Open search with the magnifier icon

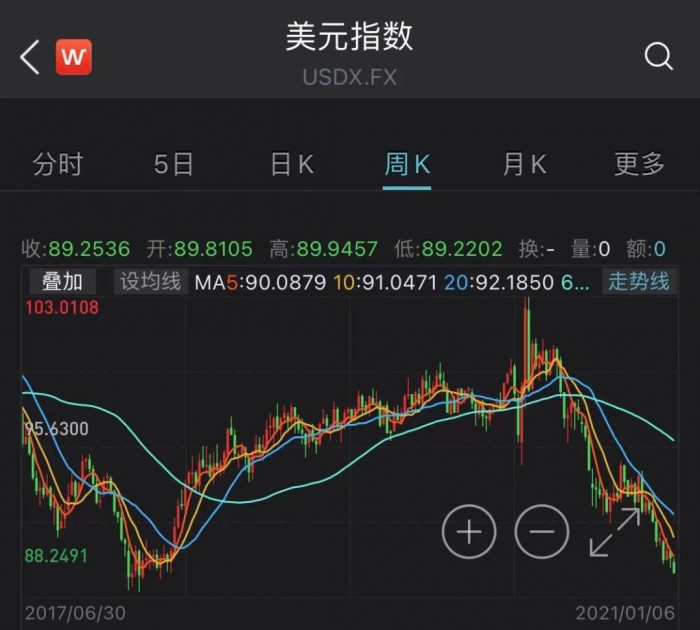658,57
